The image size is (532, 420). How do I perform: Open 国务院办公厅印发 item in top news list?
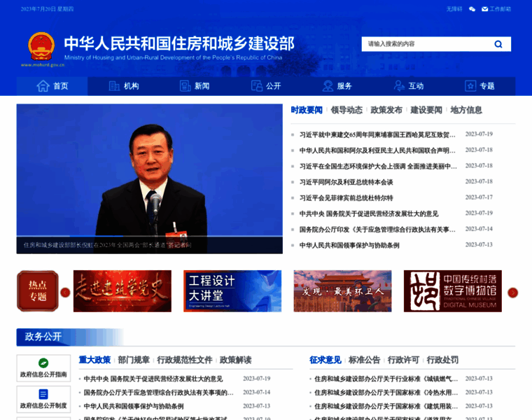click(377, 230)
